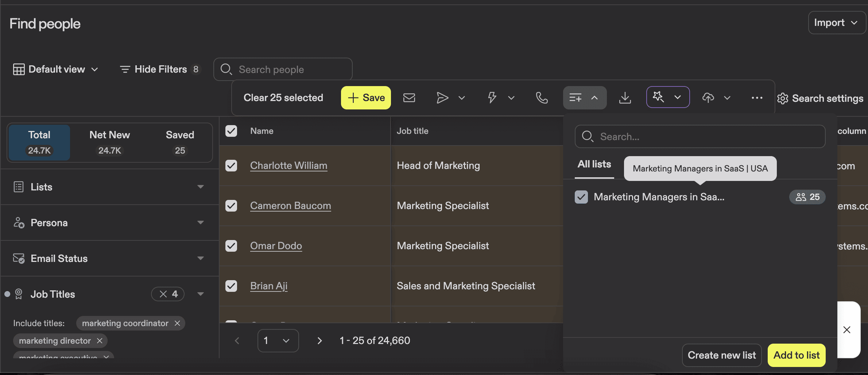Click Clear 25 selected
The width and height of the screenshot is (868, 375).
point(283,98)
